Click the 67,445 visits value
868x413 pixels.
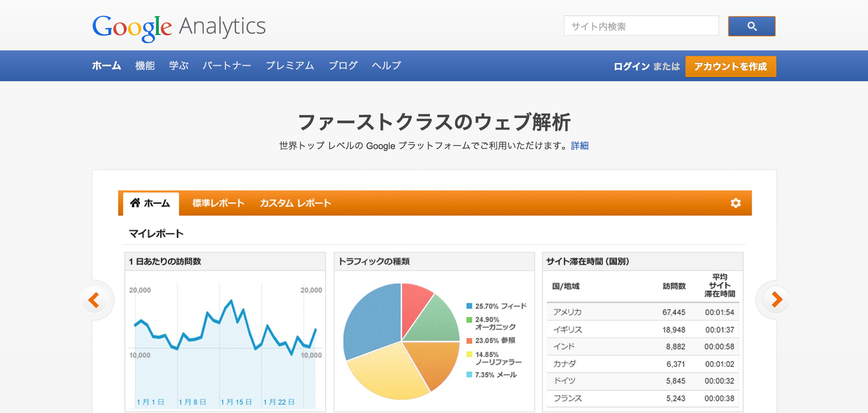point(674,312)
